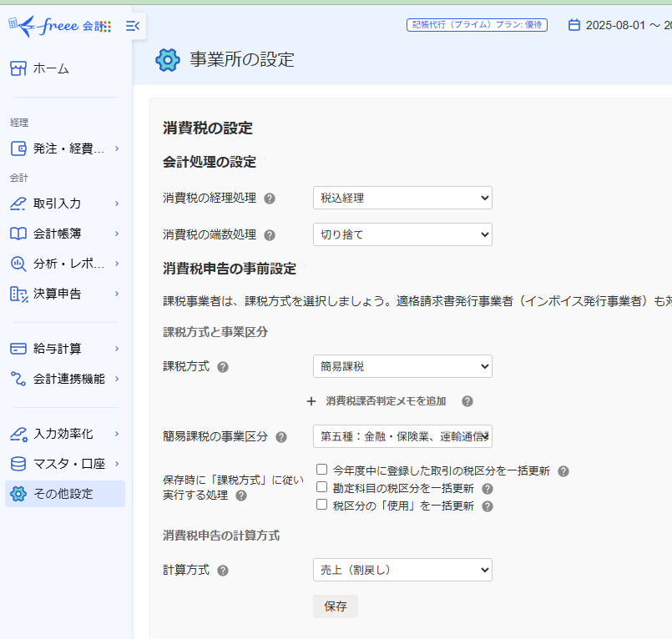Screen dimensions: 672x639
Task: Expand the マスタ・口座 menu chevron
Action: coord(117,464)
